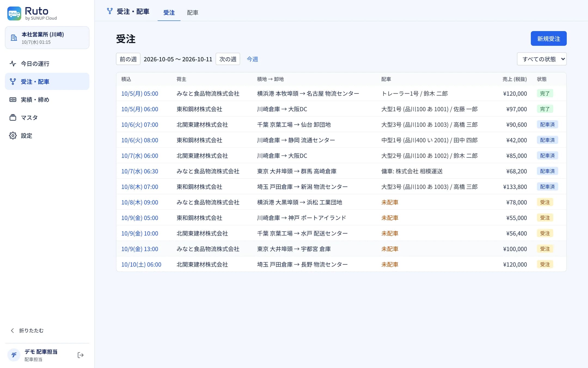Viewport: 588px width, 368px height.
Task: Open the 10/10(土) 06:00 order
Action: 141,264
